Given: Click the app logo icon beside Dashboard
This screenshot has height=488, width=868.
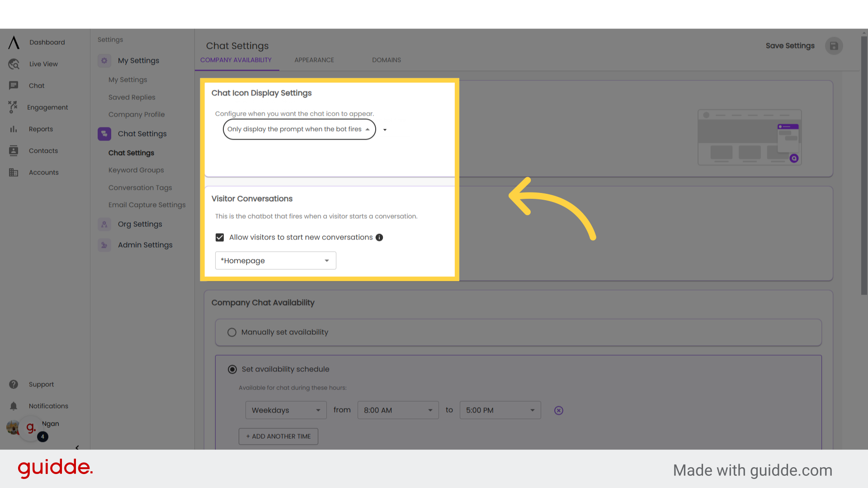Looking at the screenshot, I should pos(14,42).
